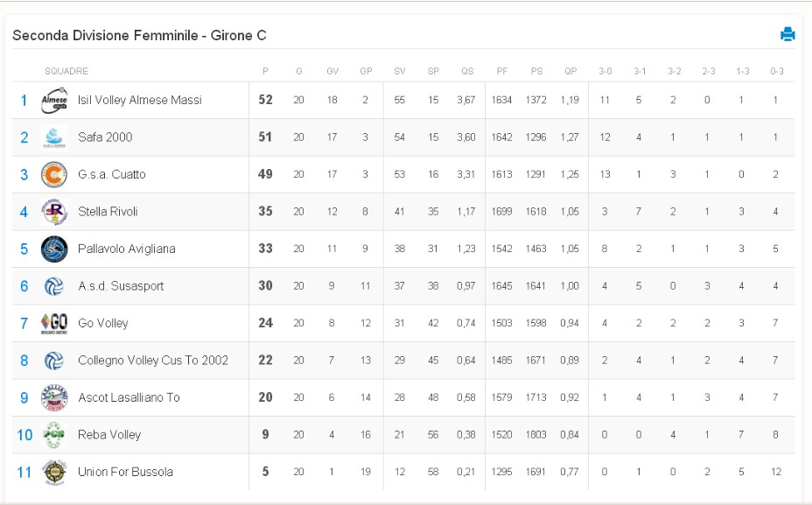This screenshot has height=505, width=812.
Task: Click the P points column header
Action: (265, 71)
